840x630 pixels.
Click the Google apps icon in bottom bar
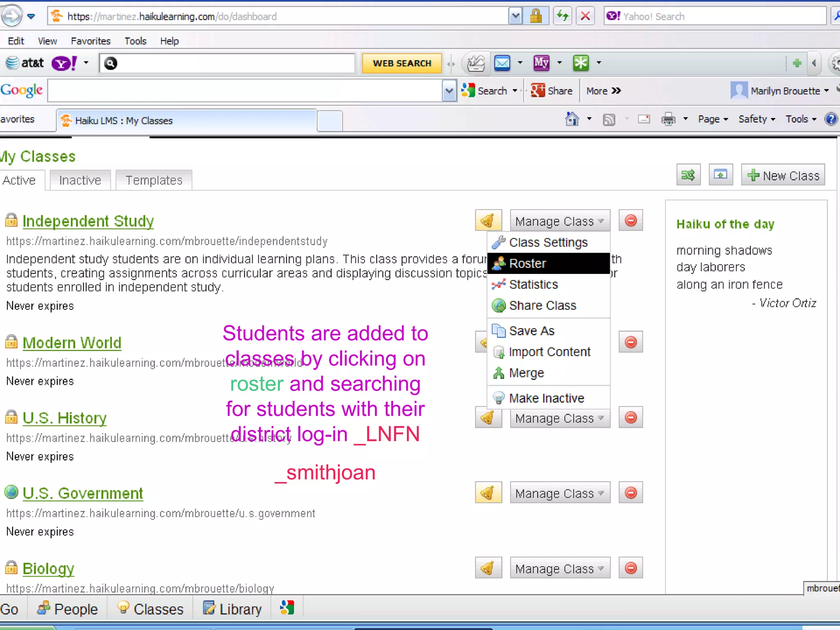coord(287,608)
